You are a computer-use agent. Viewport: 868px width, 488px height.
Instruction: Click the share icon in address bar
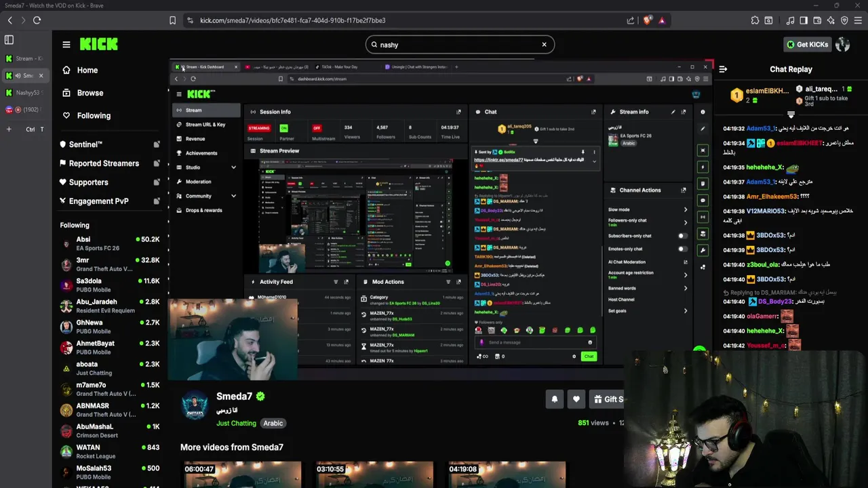(631, 20)
